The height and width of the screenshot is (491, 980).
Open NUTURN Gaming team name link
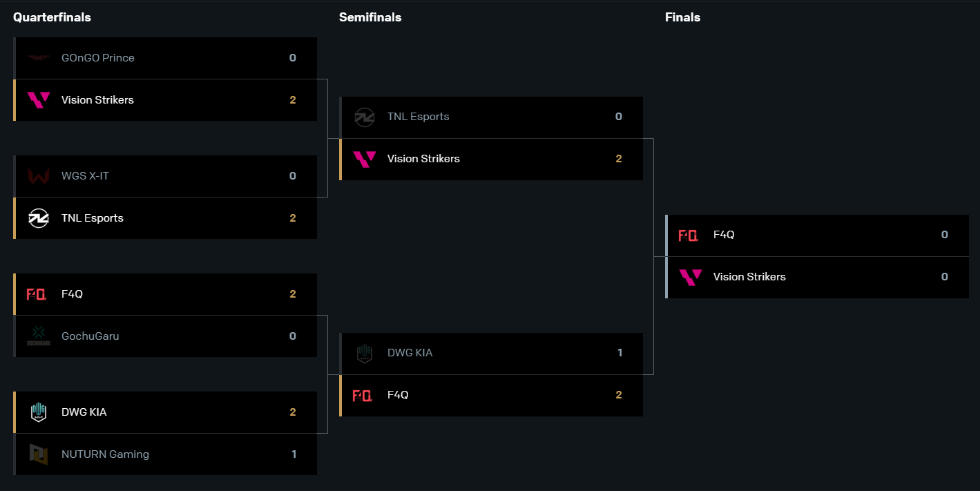105,454
